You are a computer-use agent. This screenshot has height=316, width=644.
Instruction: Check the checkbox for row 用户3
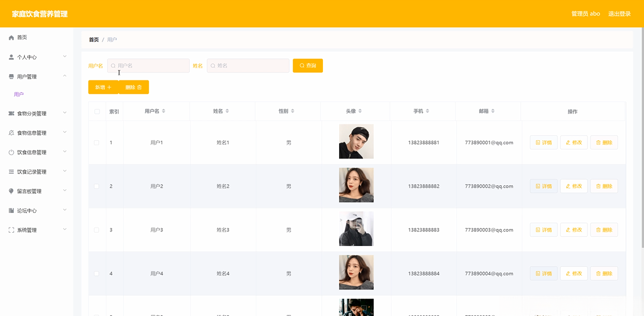97,230
